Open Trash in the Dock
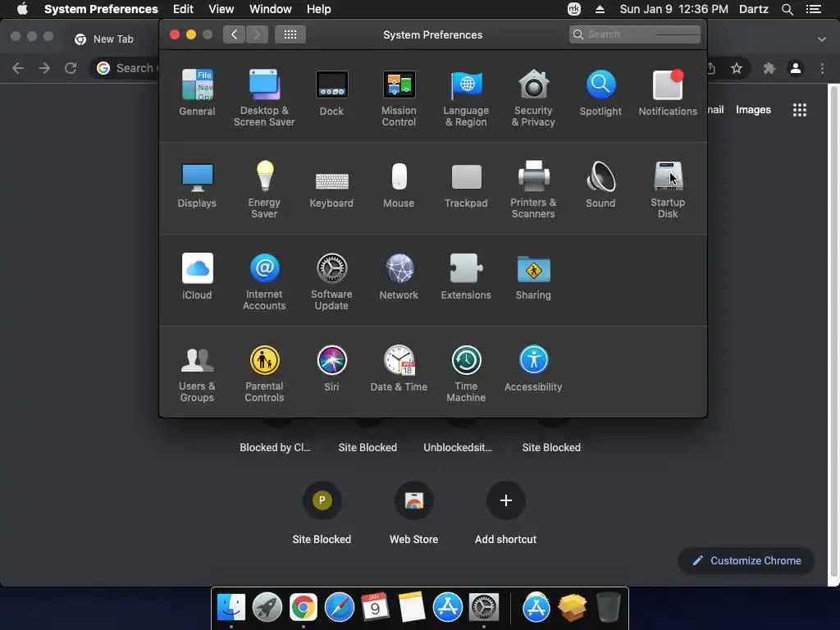The image size is (840, 630). click(608, 608)
